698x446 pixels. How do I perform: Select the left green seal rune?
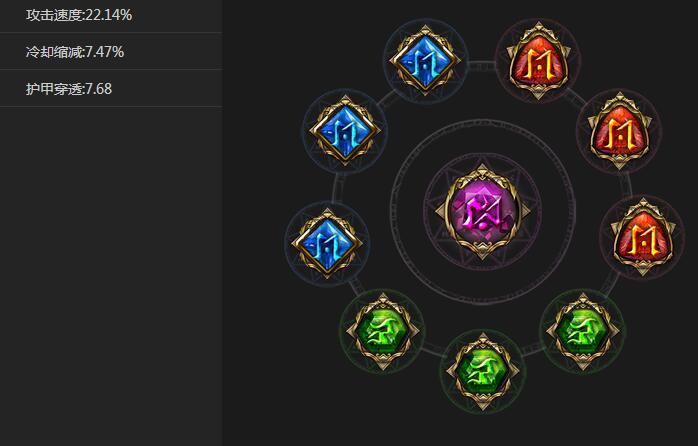(382, 332)
